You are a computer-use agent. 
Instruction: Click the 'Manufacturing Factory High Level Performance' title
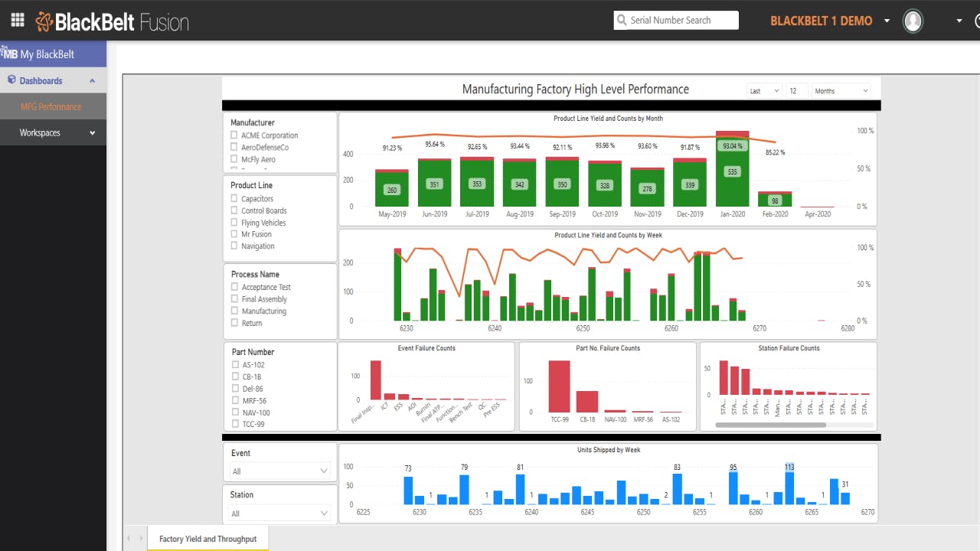[576, 89]
